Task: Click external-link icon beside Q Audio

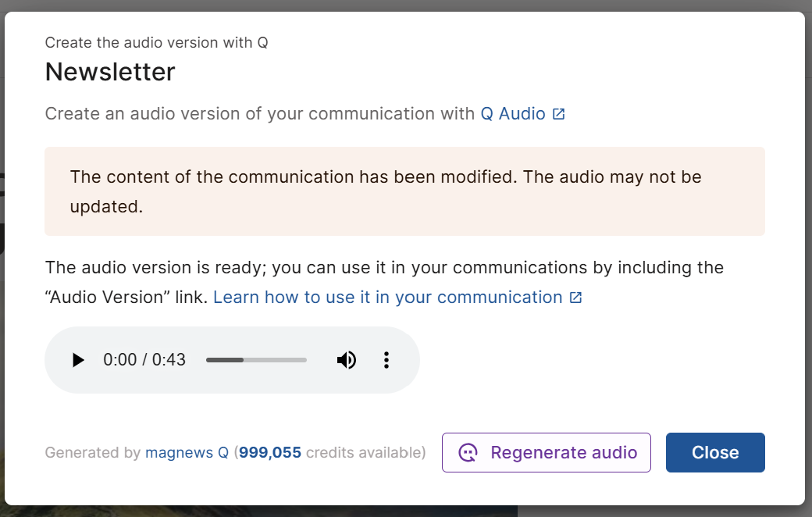Action: (558, 114)
